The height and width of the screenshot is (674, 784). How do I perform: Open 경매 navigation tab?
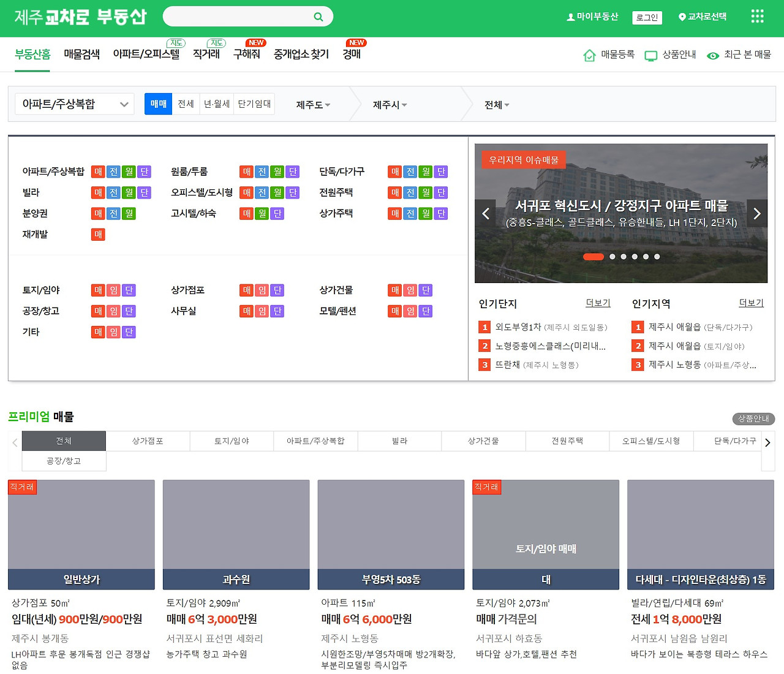click(x=352, y=55)
